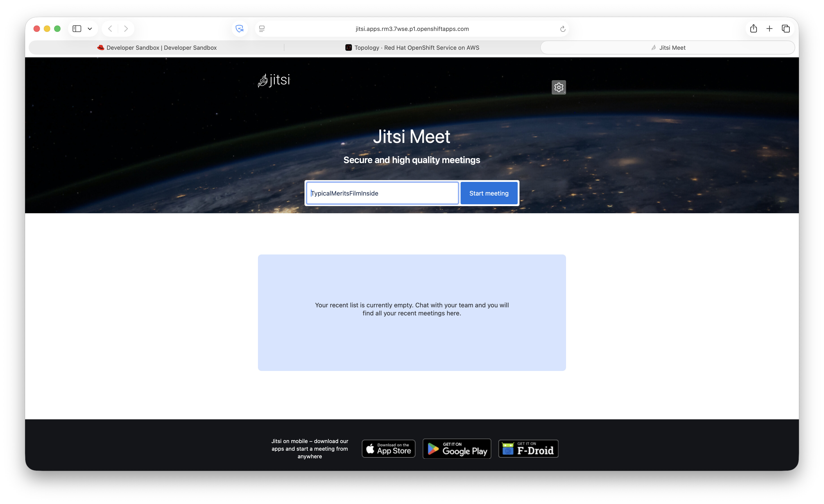Open Get it on F-Droid badge

(x=528, y=448)
